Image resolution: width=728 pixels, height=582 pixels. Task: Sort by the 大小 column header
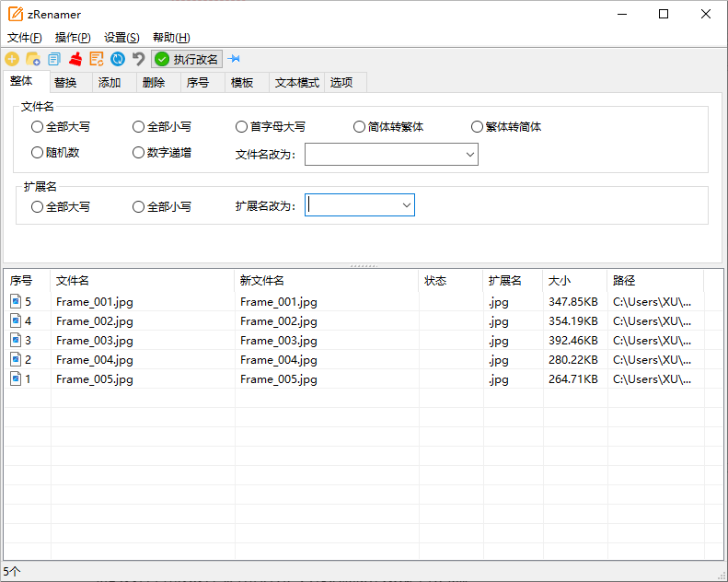click(x=560, y=281)
